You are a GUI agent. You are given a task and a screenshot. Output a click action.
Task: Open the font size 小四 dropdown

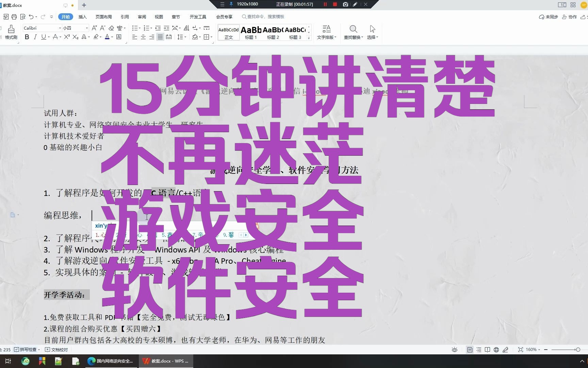tap(87, 28)
